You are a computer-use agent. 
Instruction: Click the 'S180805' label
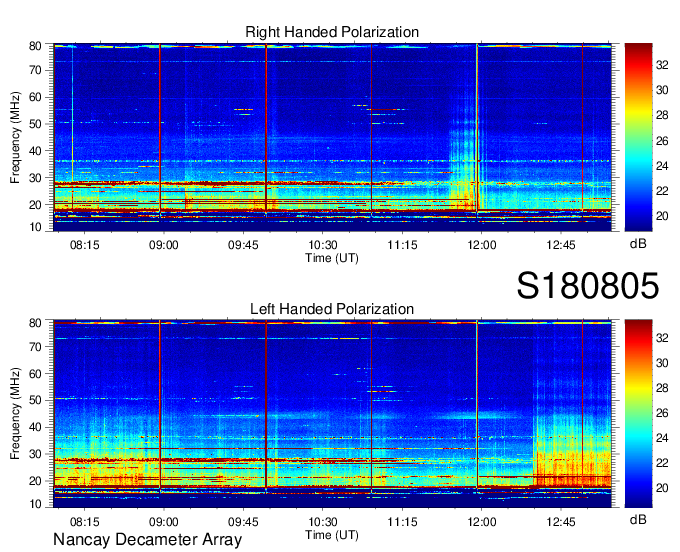pos(588,286)
